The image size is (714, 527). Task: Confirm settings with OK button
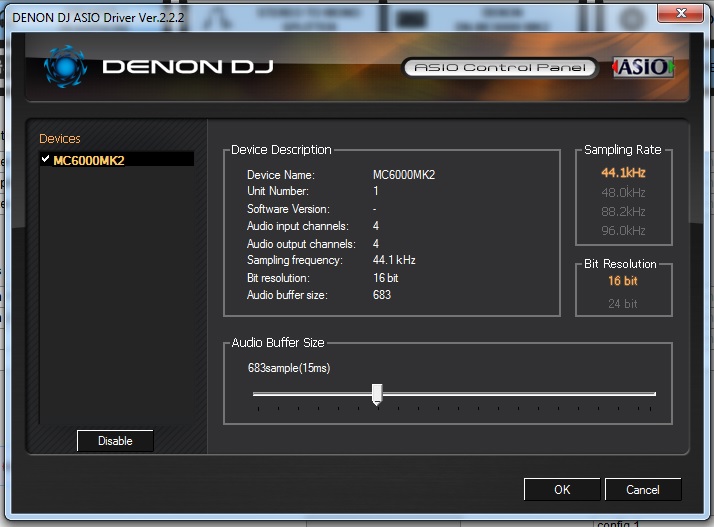[x=562, y=489]
